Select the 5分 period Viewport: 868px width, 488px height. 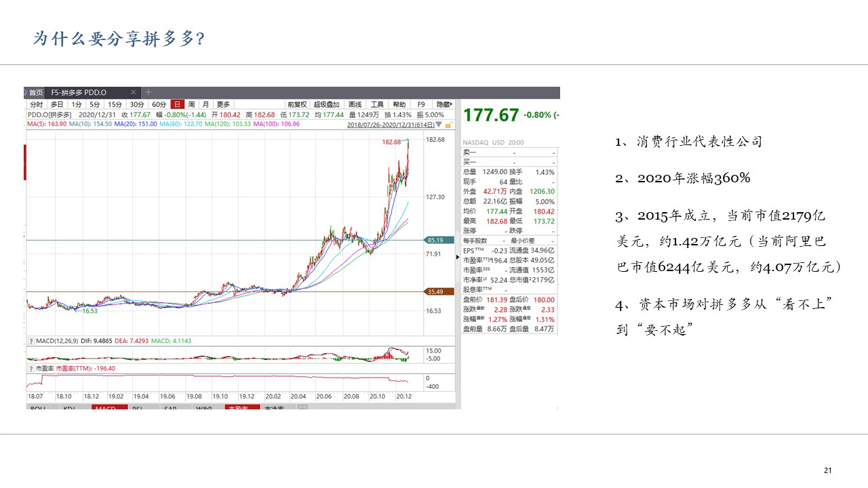[x=95, y=104]
